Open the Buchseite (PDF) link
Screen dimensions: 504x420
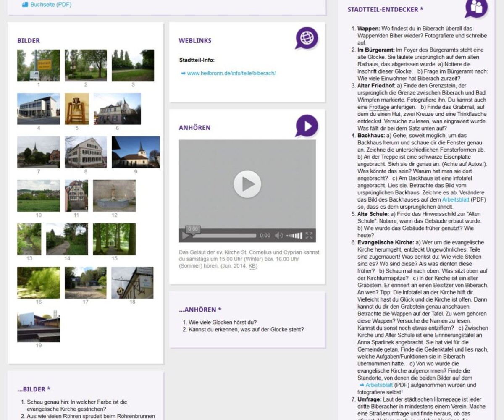(x=51, y=5)
